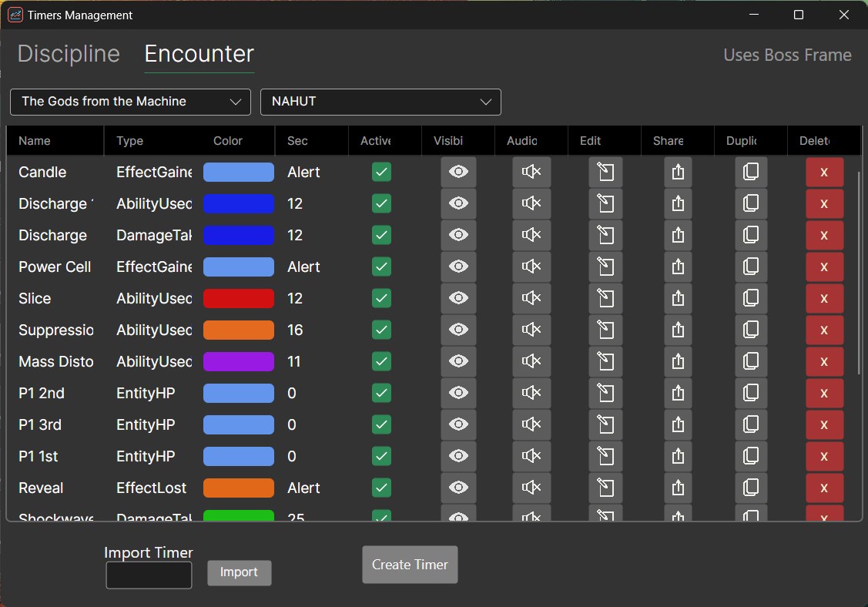Click the Uses Boss Frame label

787,55
